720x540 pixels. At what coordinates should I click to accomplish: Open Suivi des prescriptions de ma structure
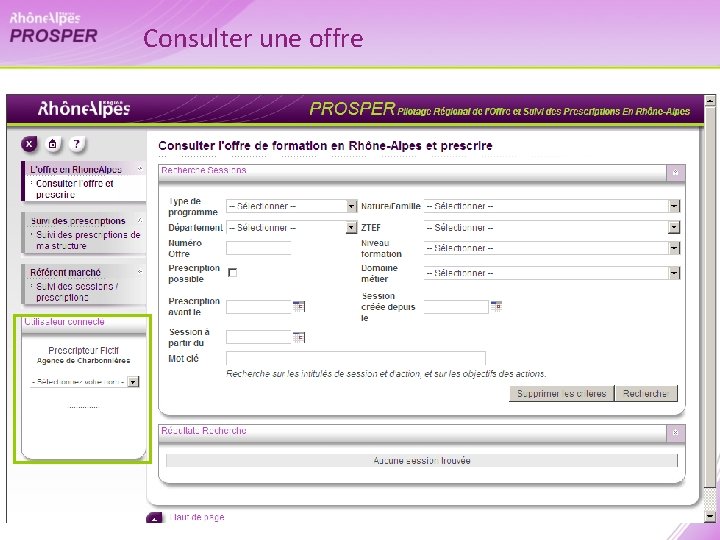point(88,240)
